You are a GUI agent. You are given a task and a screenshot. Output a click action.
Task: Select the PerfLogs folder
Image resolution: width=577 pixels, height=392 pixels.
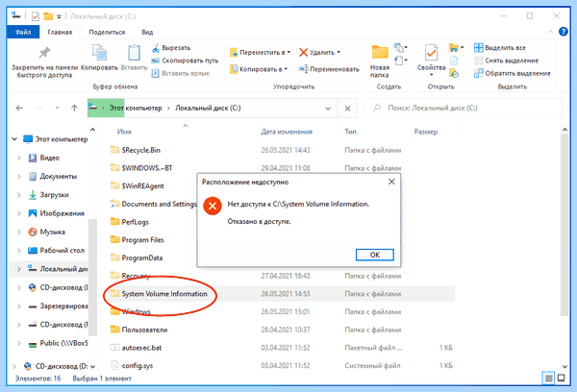coord(130,222)
